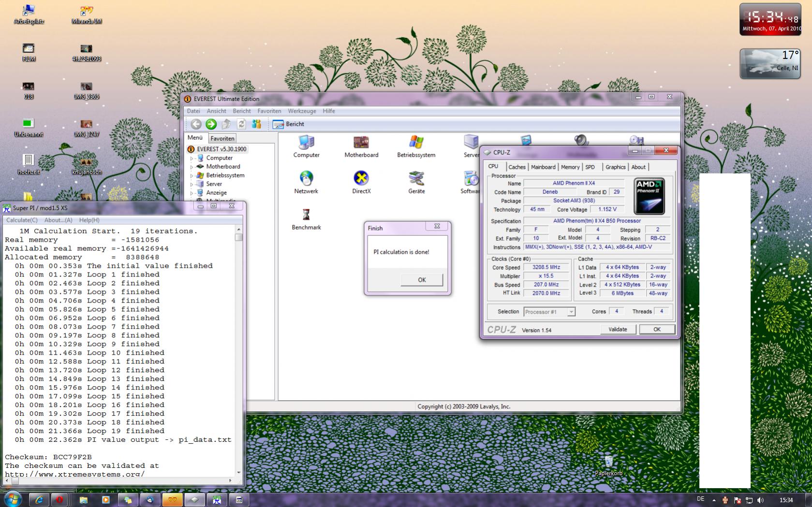This screenshot has width=812, height=507.
Task: Open the Papierkorb recycle bin
Action: pos(608,465)
